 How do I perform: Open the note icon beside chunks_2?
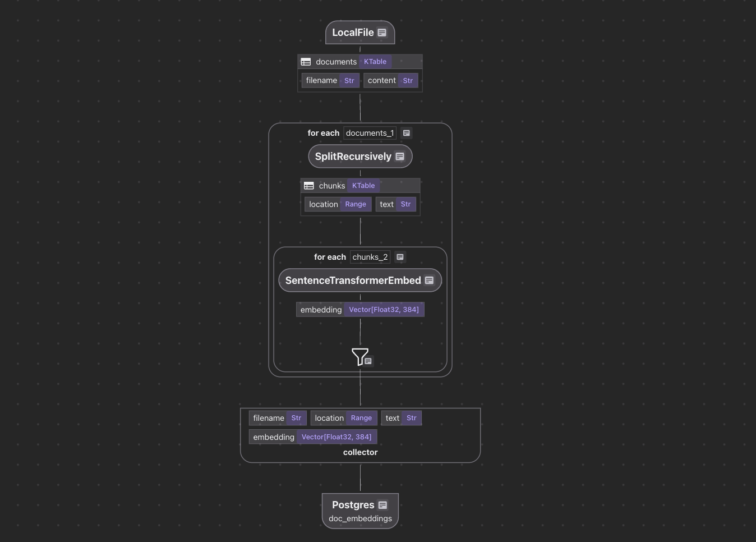(x=400, y=257)
